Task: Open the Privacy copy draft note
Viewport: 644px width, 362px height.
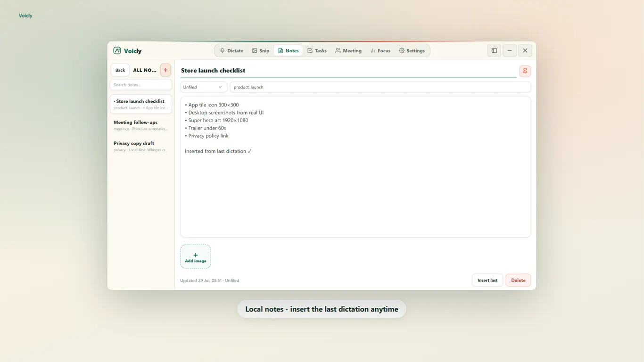Action: click(x=141, y=146)
